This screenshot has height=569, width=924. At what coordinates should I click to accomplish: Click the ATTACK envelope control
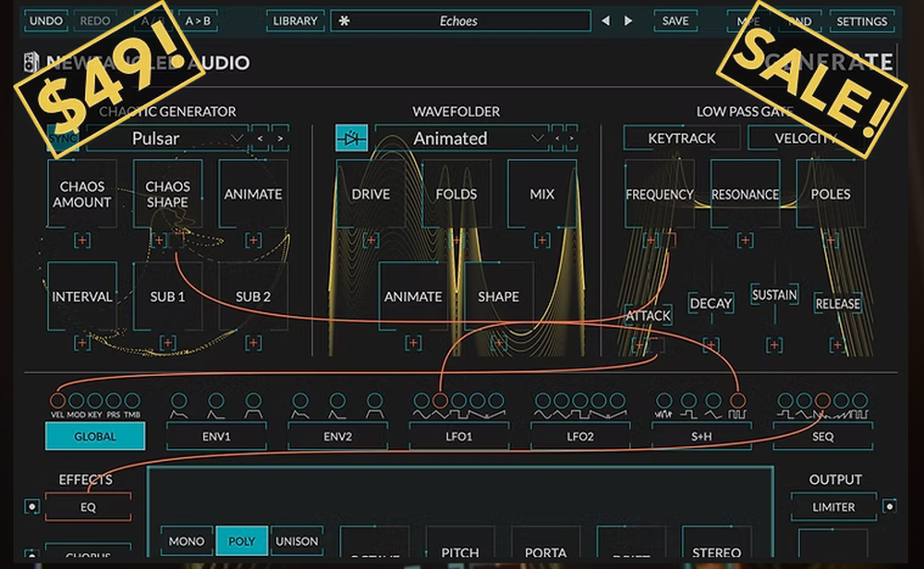(x=649, y=316)
